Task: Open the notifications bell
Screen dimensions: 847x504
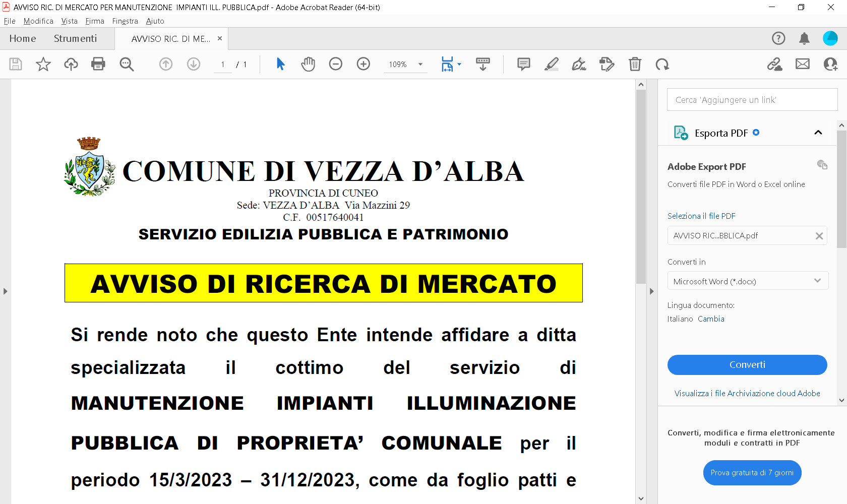Action: click(804, 38)
